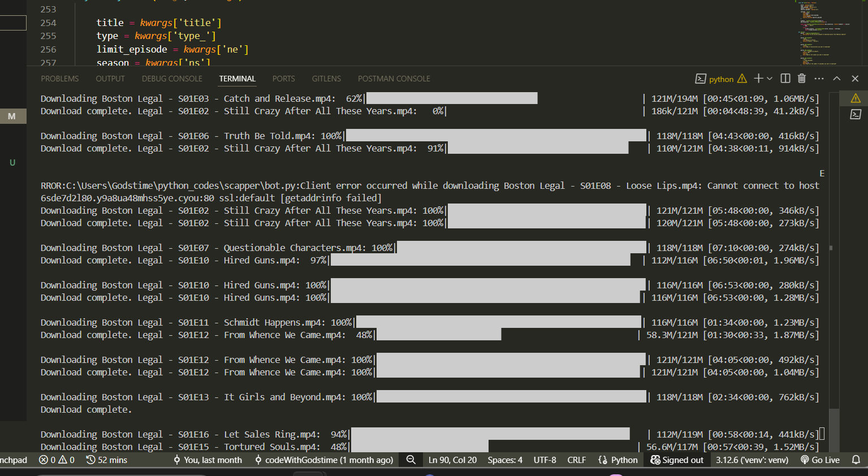Open the launch profile chevron next to plus

coord(770,79)
